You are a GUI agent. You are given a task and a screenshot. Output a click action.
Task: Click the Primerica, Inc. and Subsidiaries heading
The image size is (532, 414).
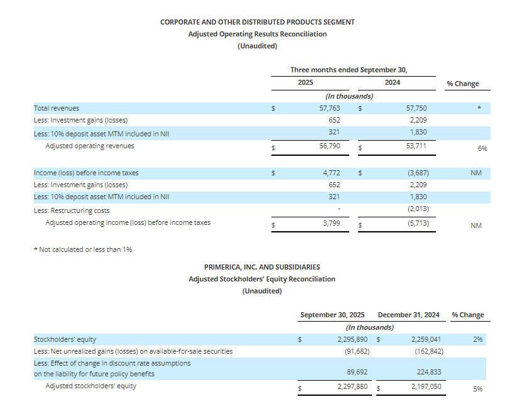261,267
